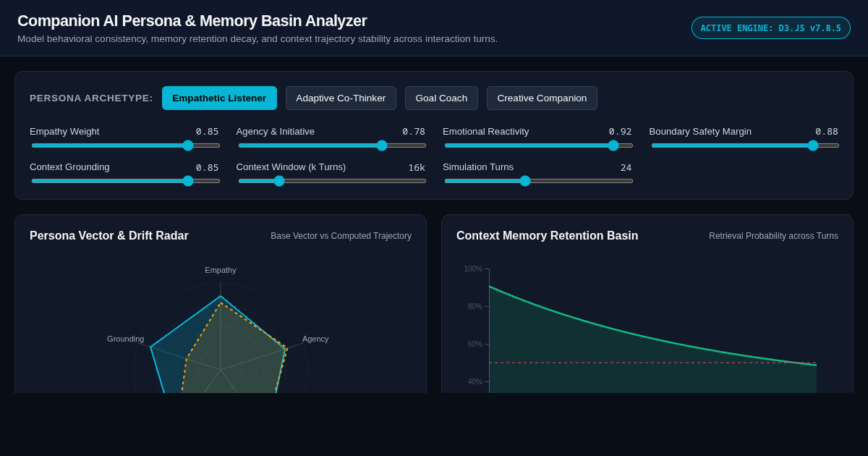Viewport: 868px width, 456px height.
Task: Click the Boundary Safety Margin value 0.88
Action: (827, 132)
